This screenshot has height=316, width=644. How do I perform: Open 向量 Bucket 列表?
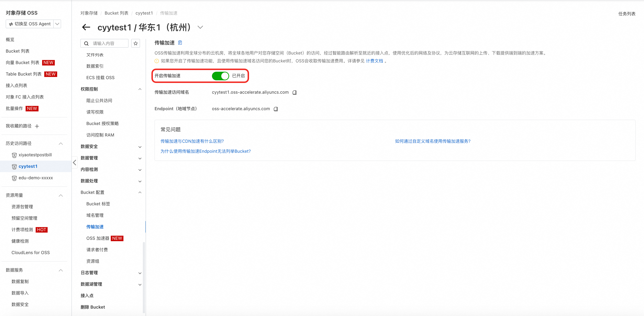click(22, 62)
